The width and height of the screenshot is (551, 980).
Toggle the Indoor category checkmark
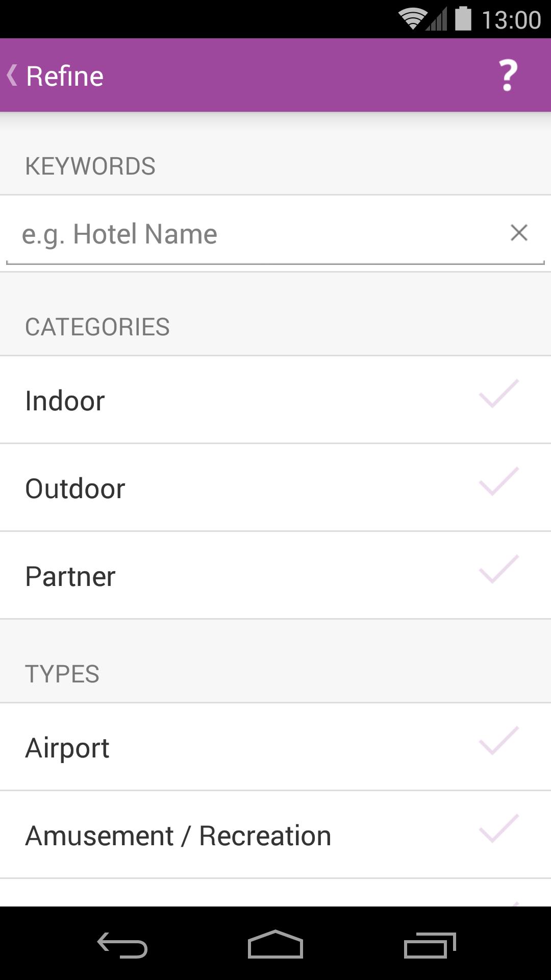tap(498, 394)
